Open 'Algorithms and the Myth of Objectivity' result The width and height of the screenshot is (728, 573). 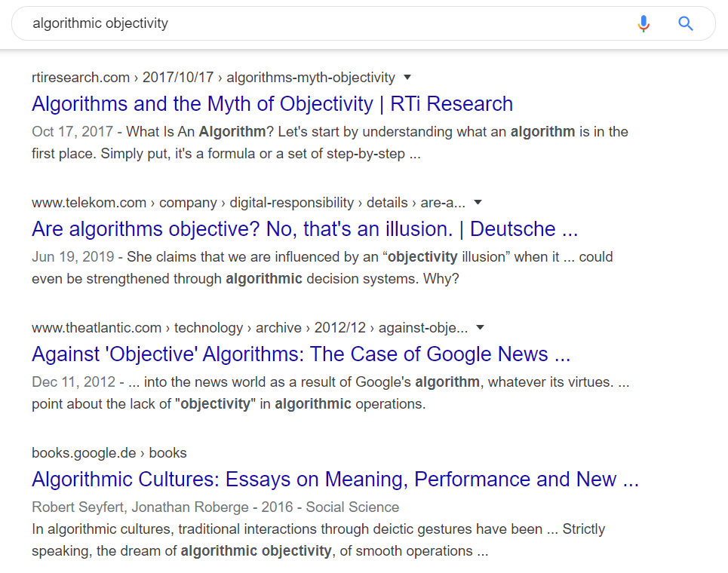point(272,104)
